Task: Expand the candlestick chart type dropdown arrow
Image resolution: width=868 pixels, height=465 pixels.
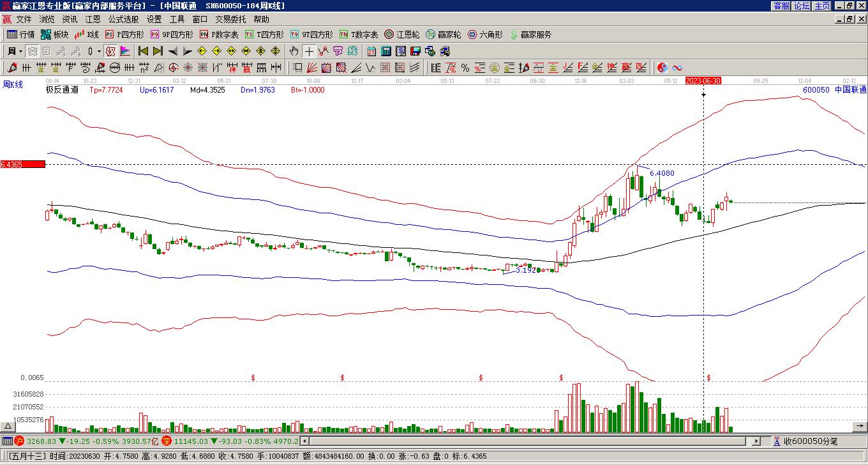Action: 98,51
